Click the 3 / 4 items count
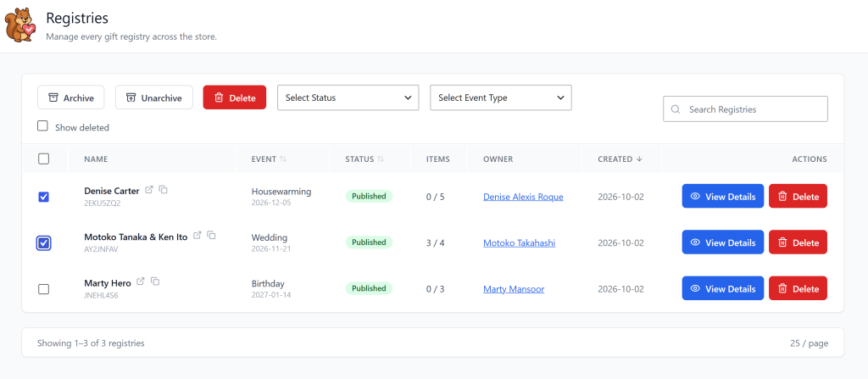Image resolution: width=868 pixels, height=379 pixels. tap(435, 242)
